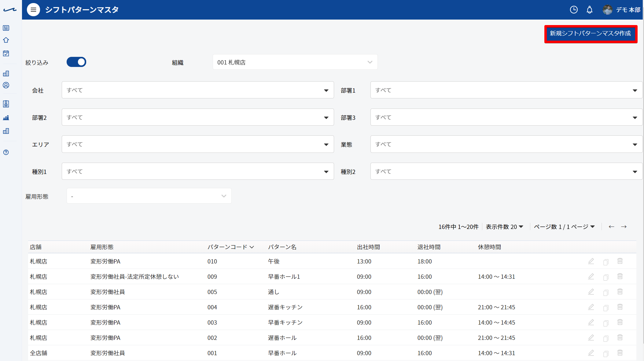This screenshot has width=644, height=361.
Task: Copy pattern 009 早番ホール1 row
Action: coord(606,277)
